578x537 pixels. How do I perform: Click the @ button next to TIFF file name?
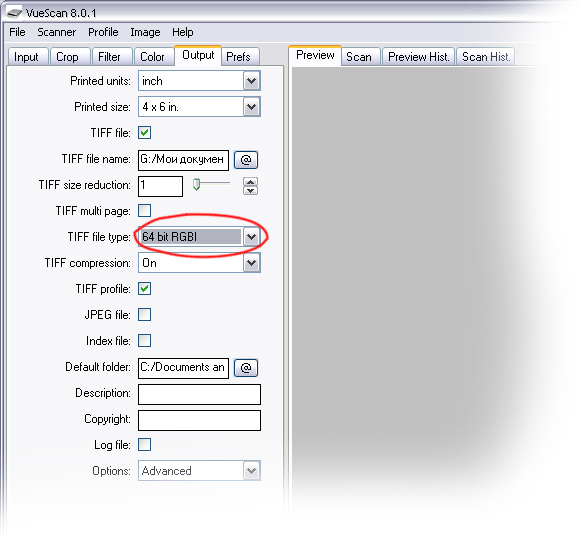pos(246,160)
